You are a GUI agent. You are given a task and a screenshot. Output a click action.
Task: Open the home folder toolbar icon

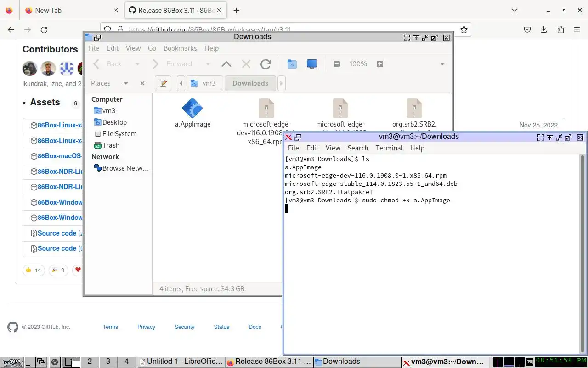(292, 64)
